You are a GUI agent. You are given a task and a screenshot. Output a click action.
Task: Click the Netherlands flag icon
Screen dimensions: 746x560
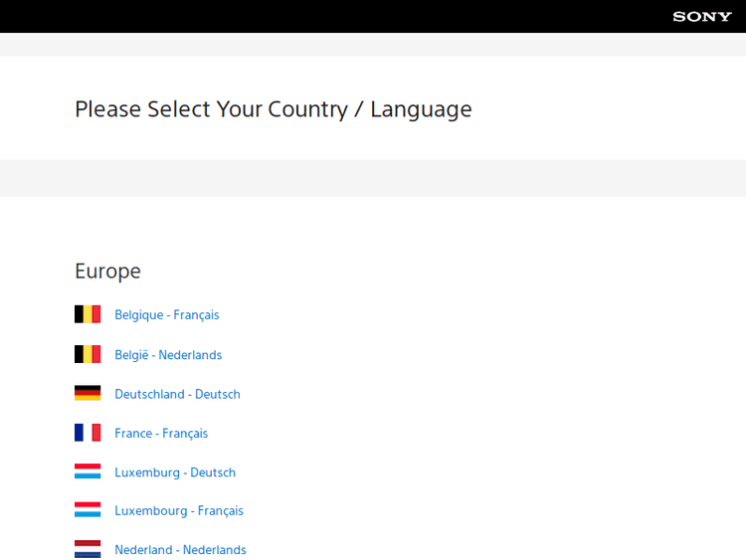tap(88, 549)
